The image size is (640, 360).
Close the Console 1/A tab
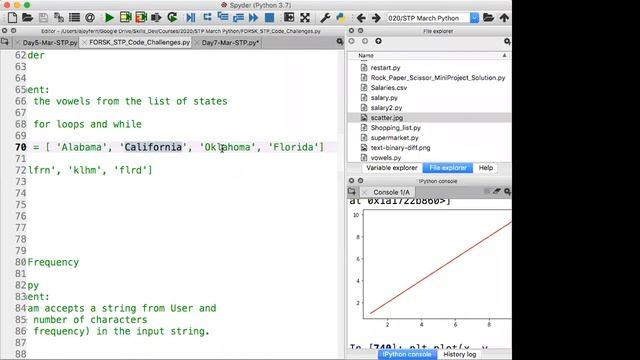click(x=365, y=192)
